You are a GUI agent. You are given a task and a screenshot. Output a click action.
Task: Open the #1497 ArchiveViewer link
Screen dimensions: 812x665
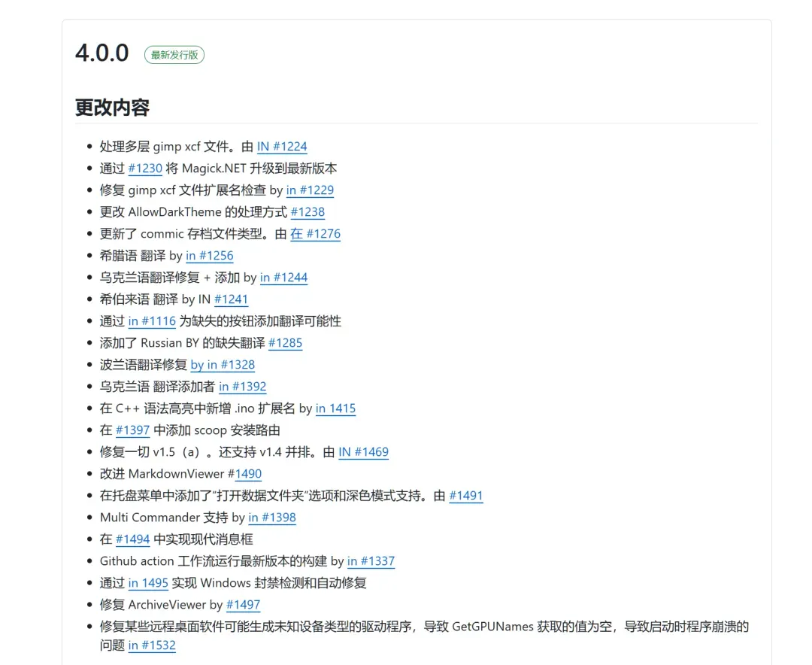pyautogui.click(x=243, y=605)
